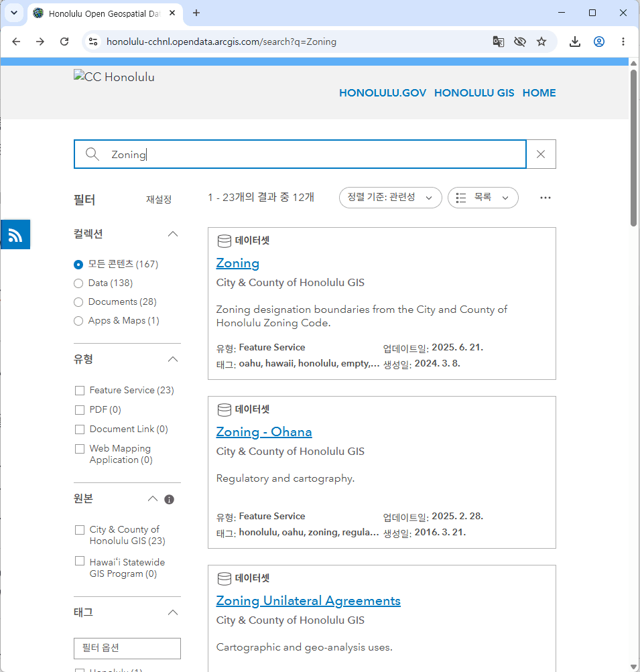This screenshot has height=672, width=640.
Task: Click the search magnifier icon
Action: pos(92,154)
